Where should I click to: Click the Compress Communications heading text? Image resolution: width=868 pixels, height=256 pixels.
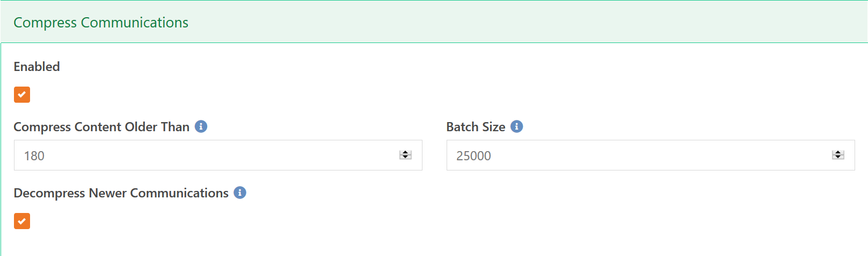[x=101, y=23]
